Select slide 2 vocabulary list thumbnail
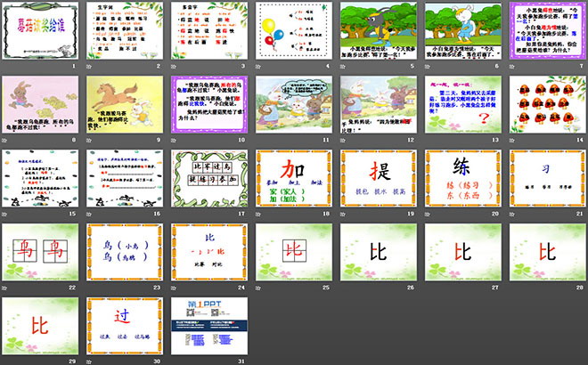 pos(125,31)
